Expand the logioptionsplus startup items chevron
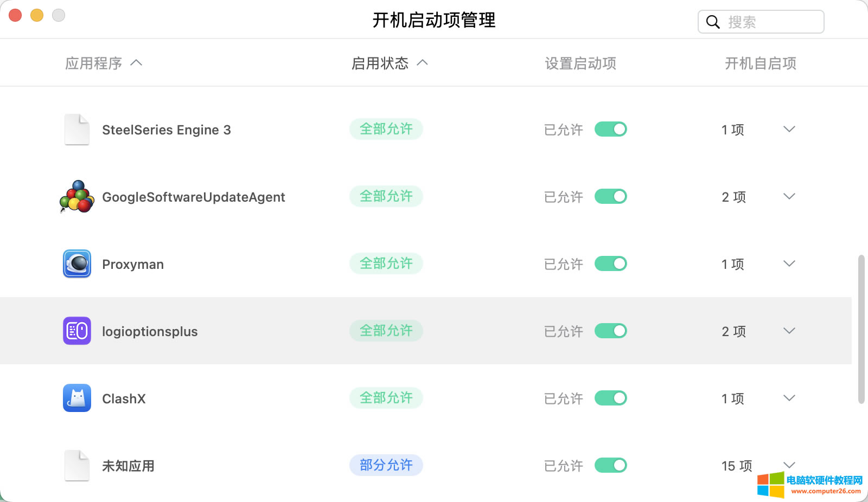This screenshot has height=502, width=868. 789,331
